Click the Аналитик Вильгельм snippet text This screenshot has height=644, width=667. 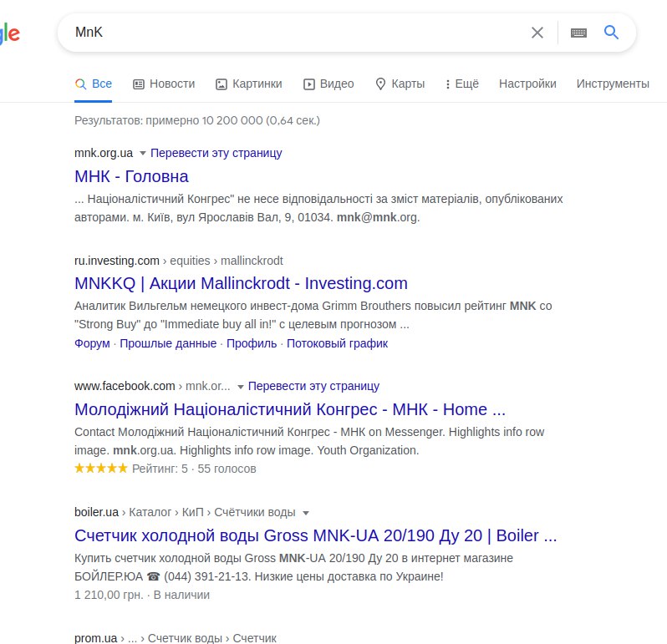click(x=313, y=315)
